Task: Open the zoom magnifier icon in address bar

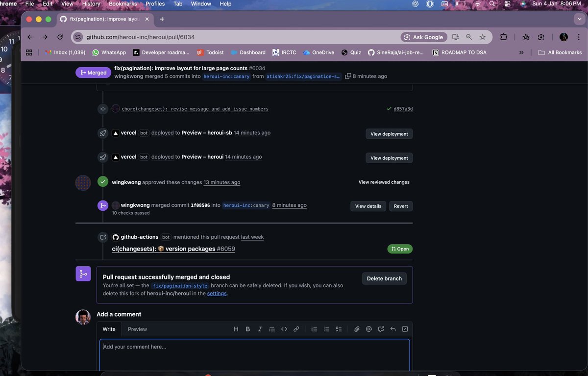Action: [x=469, y=37]
